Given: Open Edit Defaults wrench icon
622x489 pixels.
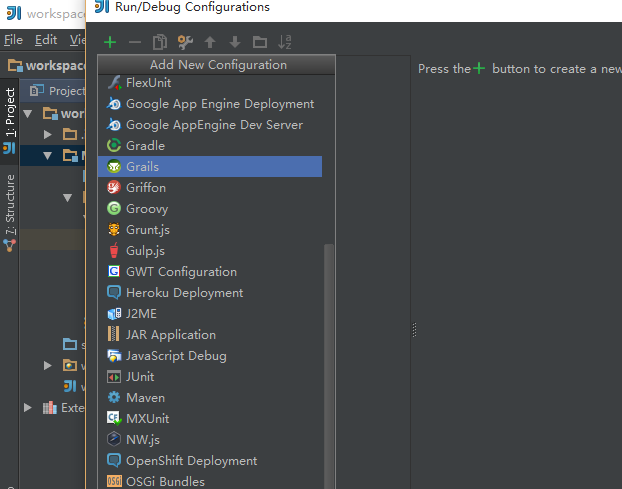Looking at the screenshot, I should point(185,42).
